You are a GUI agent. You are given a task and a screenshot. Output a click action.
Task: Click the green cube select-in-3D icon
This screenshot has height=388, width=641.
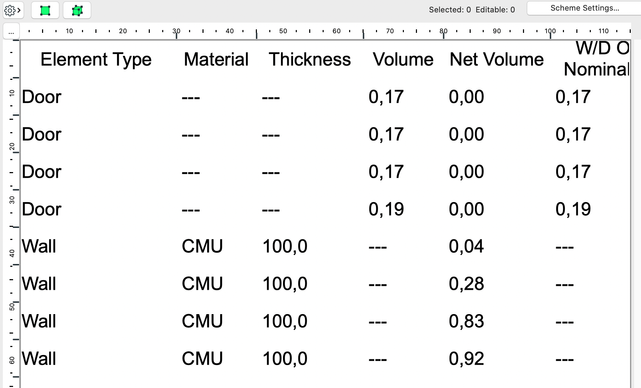point(77,10)
